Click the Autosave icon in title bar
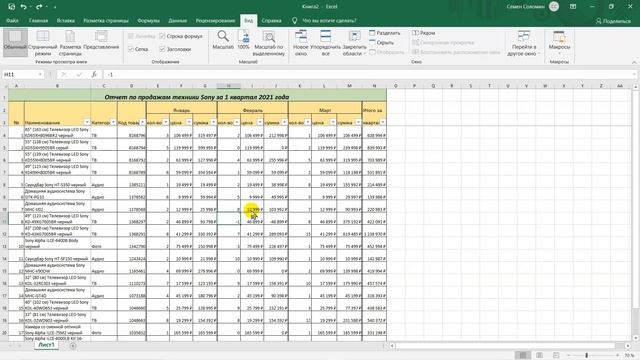Screen dimensions: 640x360 [x=11, y=7]
